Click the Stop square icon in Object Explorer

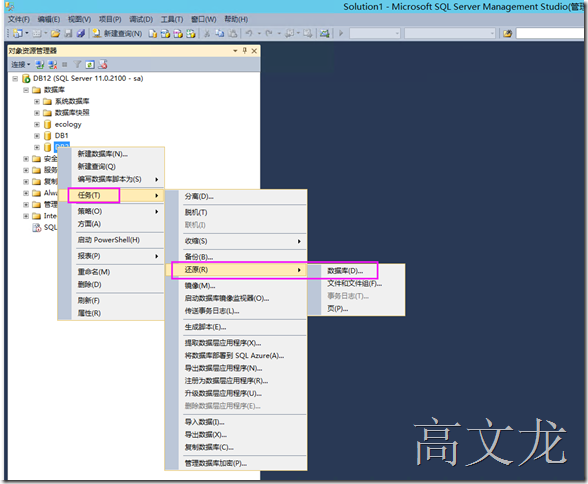(x=64, y=64)
